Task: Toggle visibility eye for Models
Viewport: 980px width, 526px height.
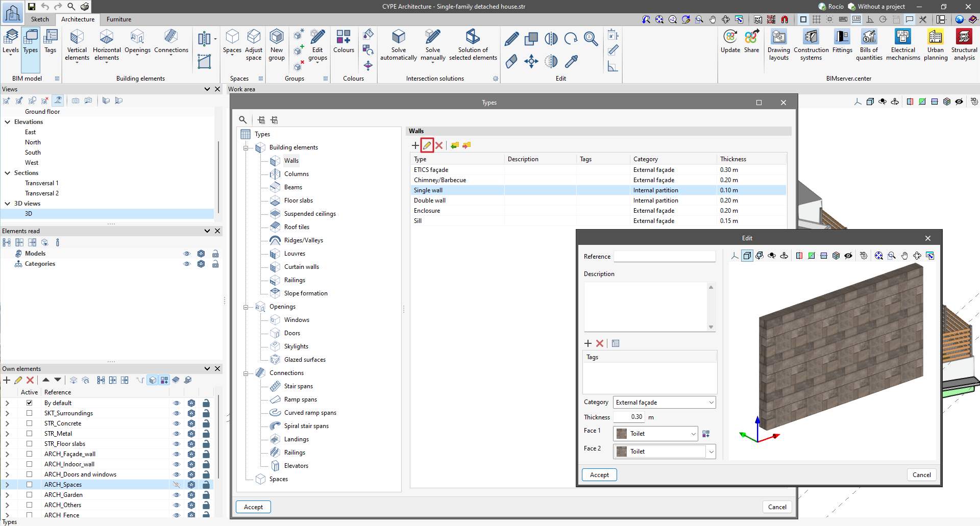Action: click(x=187, y=254)
